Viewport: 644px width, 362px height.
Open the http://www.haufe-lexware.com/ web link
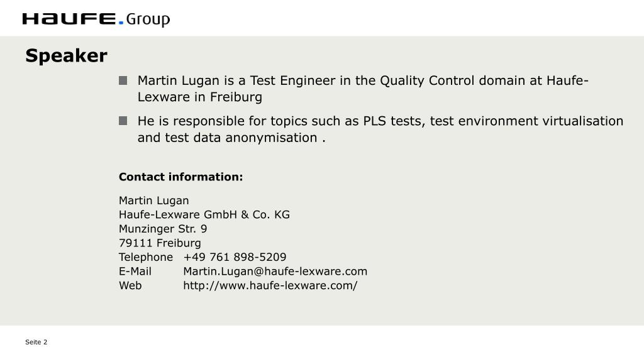(270, 286)
